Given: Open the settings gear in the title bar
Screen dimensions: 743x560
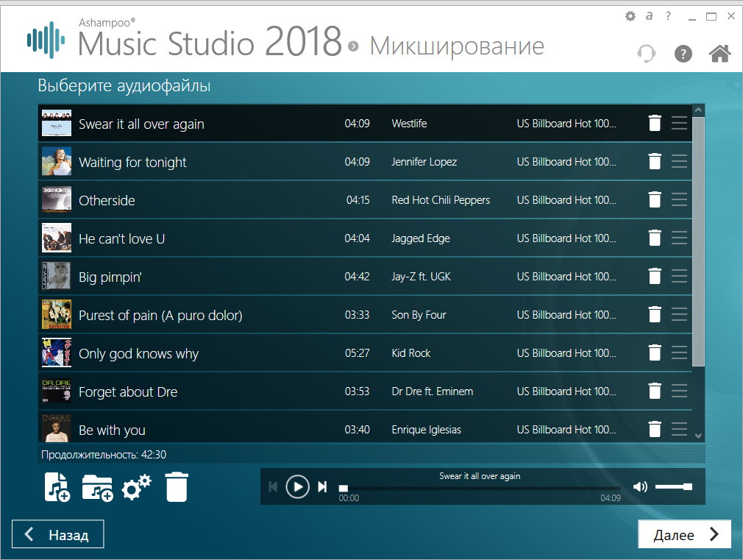Looking at the screenshot, I should [630, 16].
